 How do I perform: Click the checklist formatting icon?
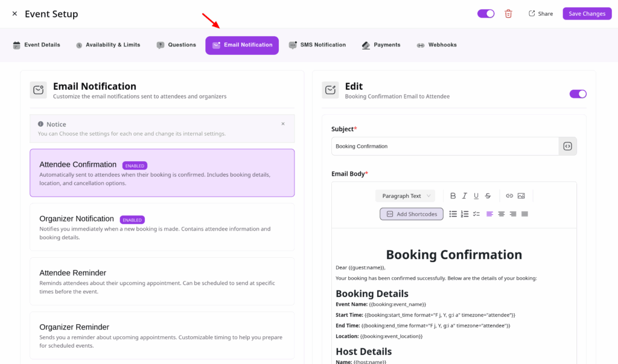(476, 214)
